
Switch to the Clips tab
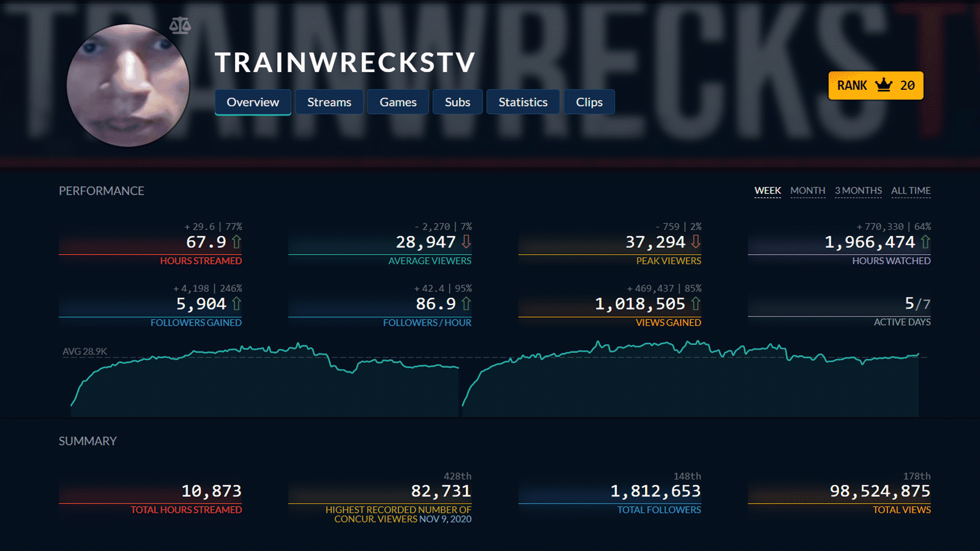[589, 102]
